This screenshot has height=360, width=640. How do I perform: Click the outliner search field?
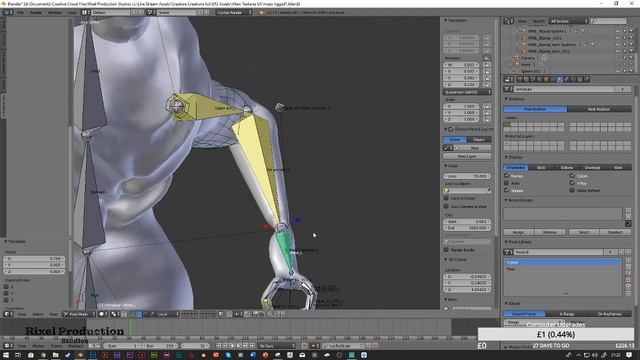pos(609,21)
